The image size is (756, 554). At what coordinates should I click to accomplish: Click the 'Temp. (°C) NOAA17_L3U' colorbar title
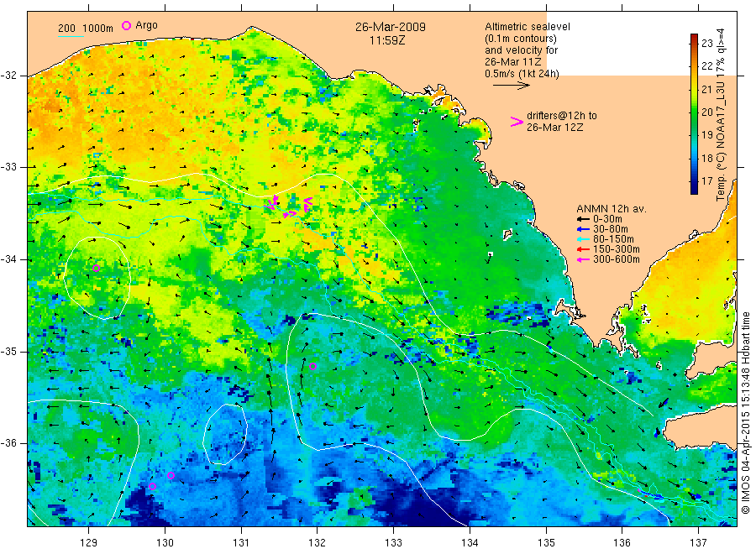pos(720,141)
